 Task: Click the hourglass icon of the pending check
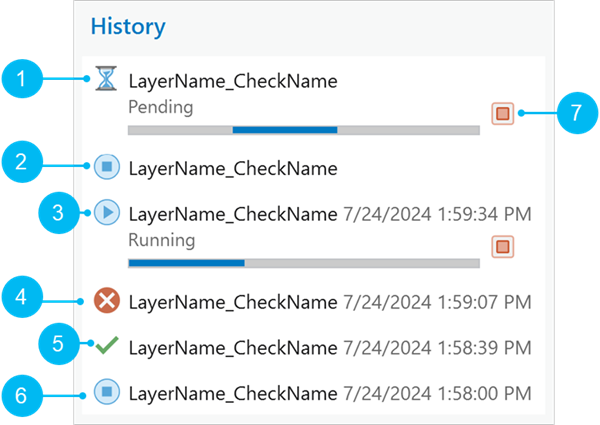(x=106, y=81)
